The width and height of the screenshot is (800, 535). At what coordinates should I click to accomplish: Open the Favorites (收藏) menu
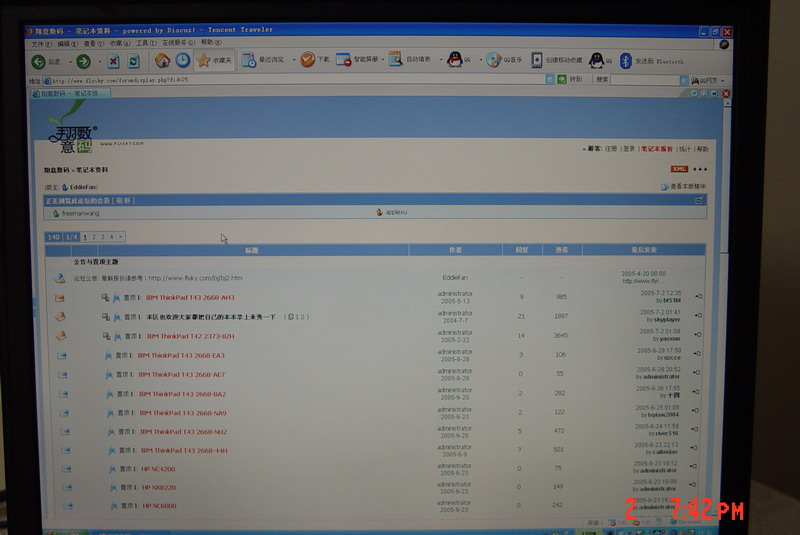pos(119,43)
